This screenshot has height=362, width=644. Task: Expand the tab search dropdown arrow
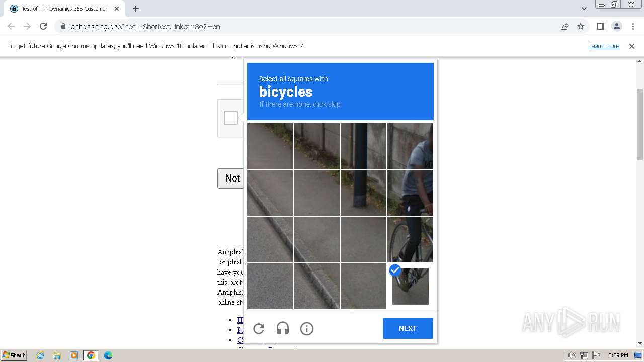pos(584,9)
